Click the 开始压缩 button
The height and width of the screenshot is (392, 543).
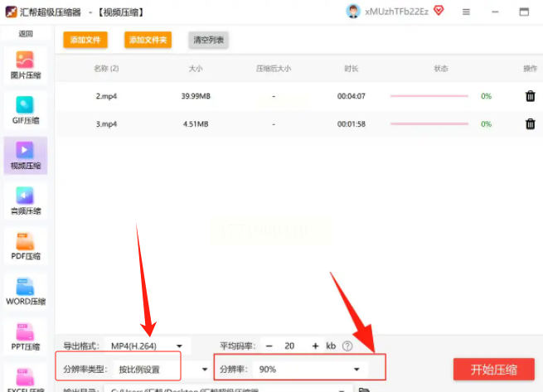(x=494, y=370)
